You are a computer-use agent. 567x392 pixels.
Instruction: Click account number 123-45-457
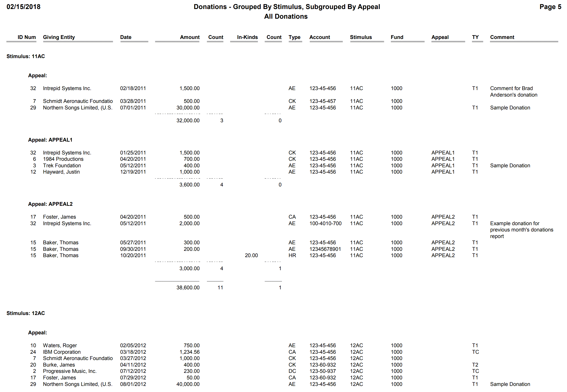coord(322,101)
